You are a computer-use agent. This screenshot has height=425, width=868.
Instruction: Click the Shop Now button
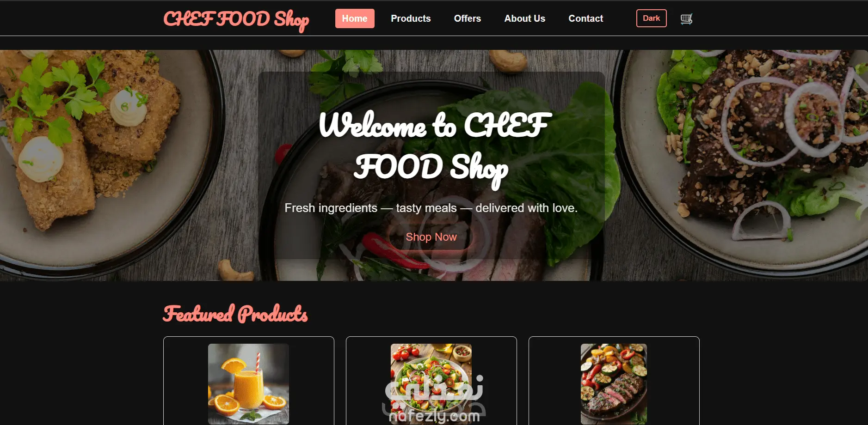(x=431, y=237)
